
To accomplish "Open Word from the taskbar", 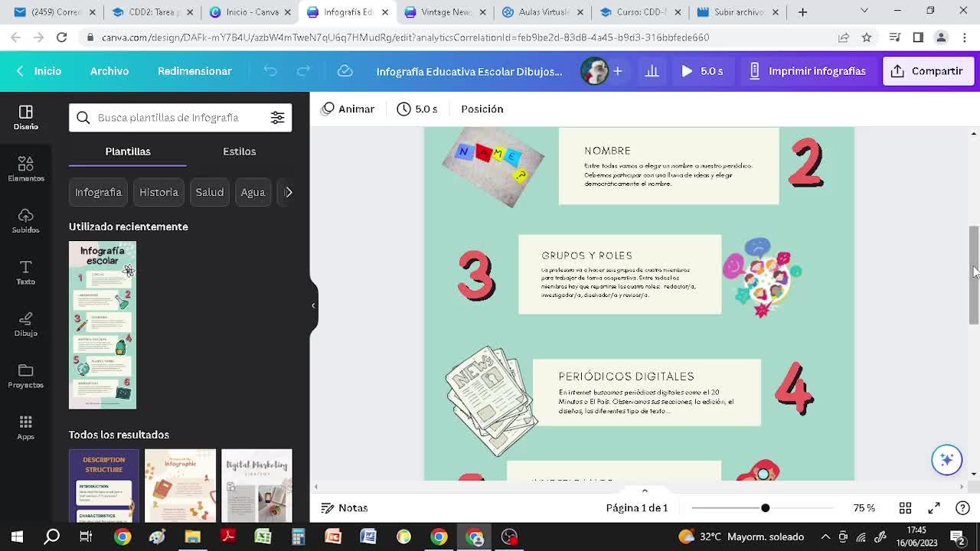I will (x=368, y=536).
